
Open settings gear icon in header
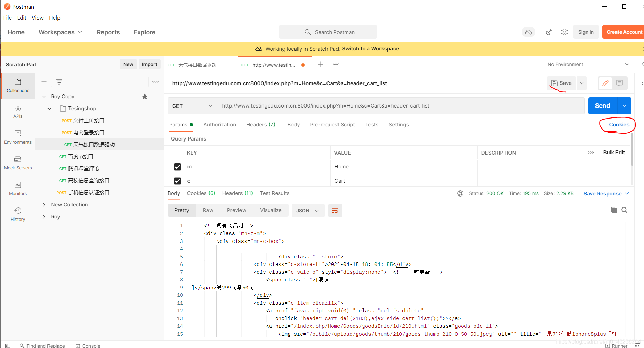pos(565,32)
